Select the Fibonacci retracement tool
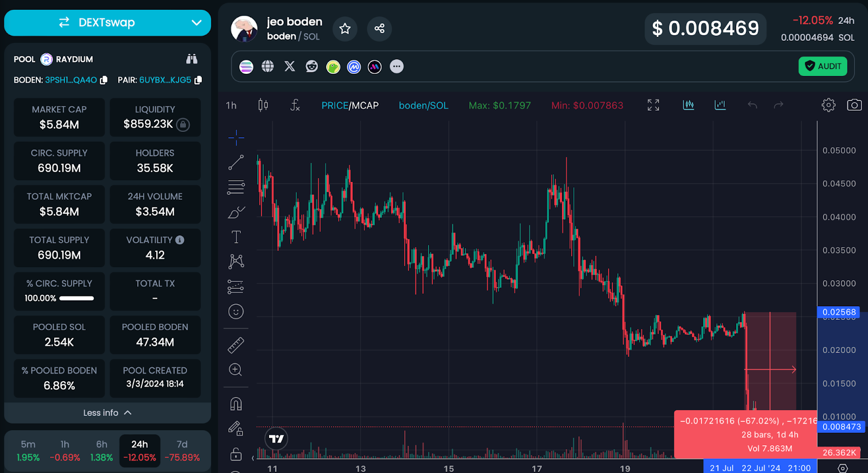Viewport: 868px width, 473px height. point(236,187)
